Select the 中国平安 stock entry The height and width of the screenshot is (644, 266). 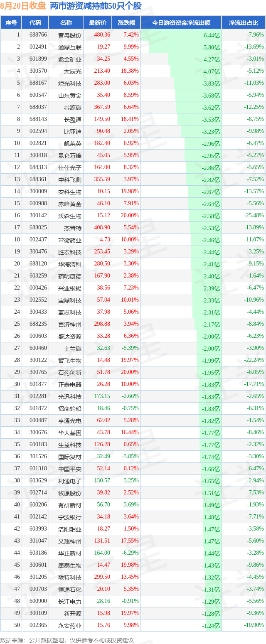pyautogui.click(x=70, y=469)
